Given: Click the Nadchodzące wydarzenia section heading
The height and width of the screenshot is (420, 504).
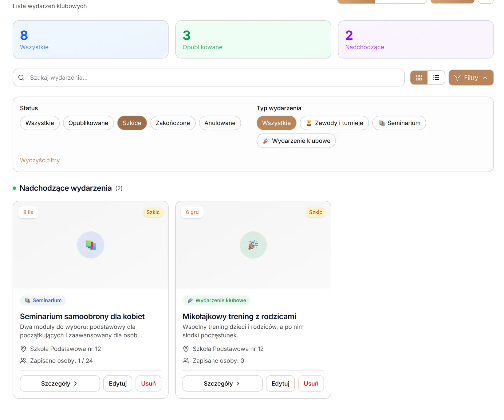Looking at the screenshot, I should [x=65, y=188].
